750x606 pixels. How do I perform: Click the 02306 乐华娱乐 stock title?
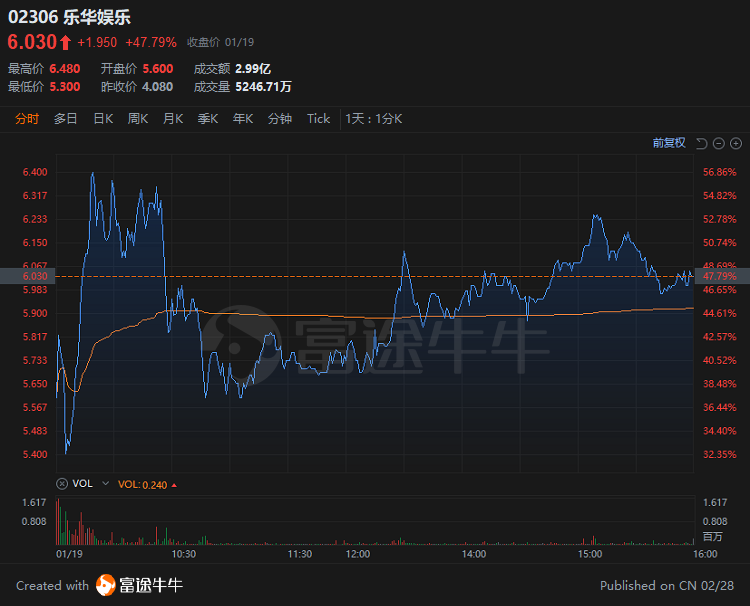click(69, 17)
